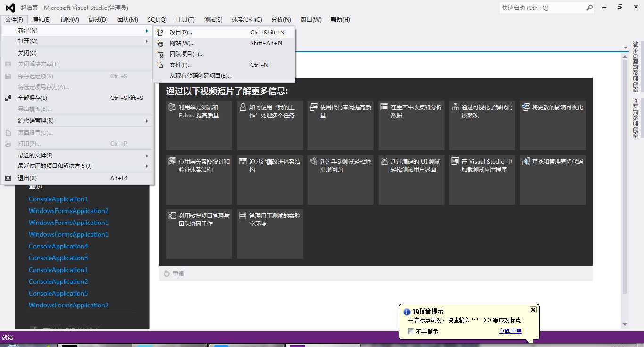Screen dimensions: 644x347
Task: Expand the 新建(N) submenu arrow
Action: [147, 31]
